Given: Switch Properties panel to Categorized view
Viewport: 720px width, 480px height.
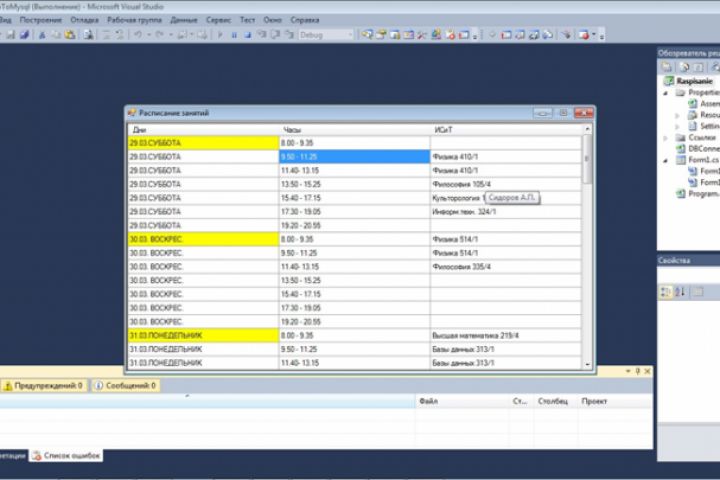Looking at the screenshot, I should click(665, 292).
